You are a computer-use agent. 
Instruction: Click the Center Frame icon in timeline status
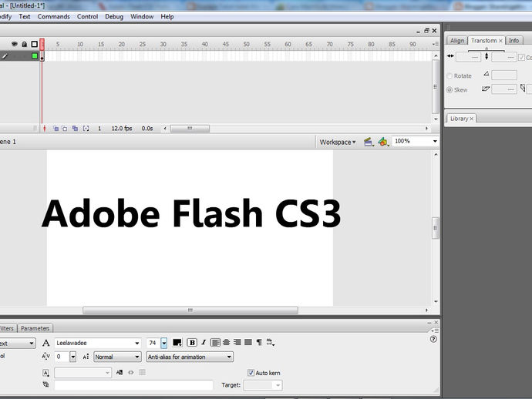tap(45, 129)
